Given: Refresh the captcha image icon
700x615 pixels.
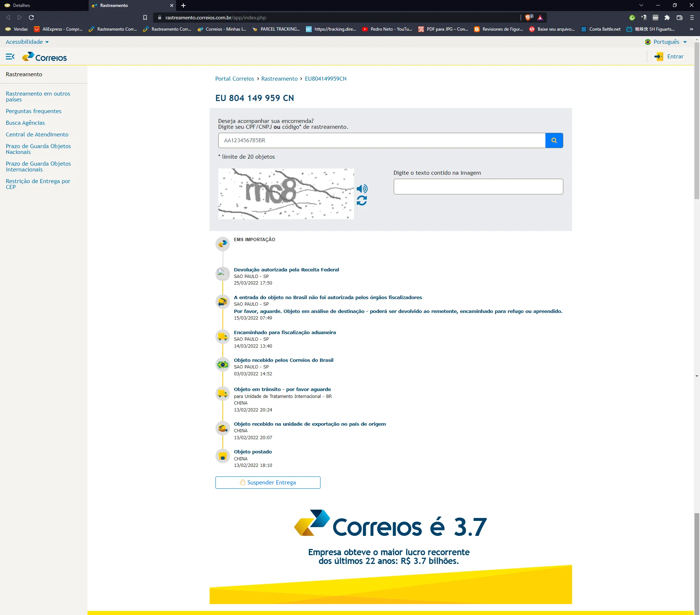Looking at the screenshot, I should pyautogui.click(x=362, y=201).
